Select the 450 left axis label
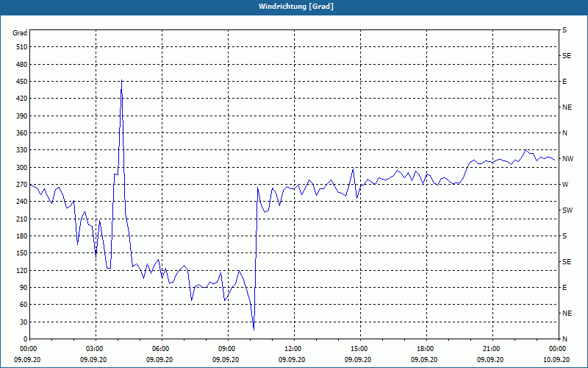Image resolution: width=588 pixels, height=368 pixels. pos(21,82)
